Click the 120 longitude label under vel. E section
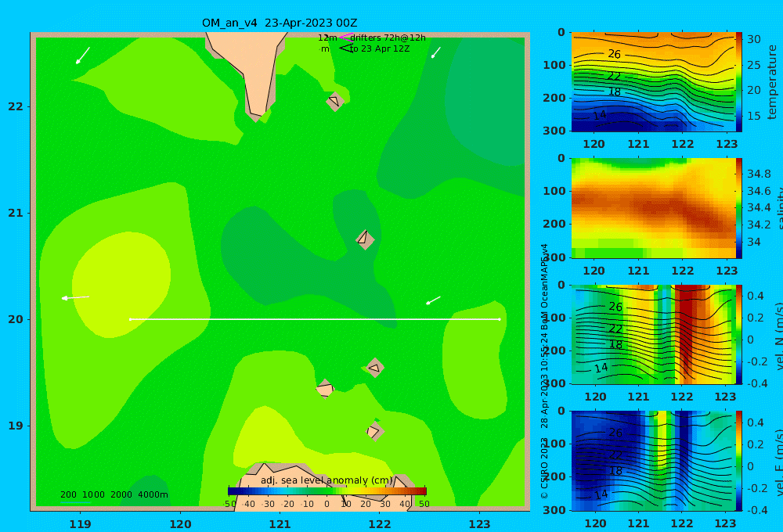The image size is (783, 532). point(595,523)
